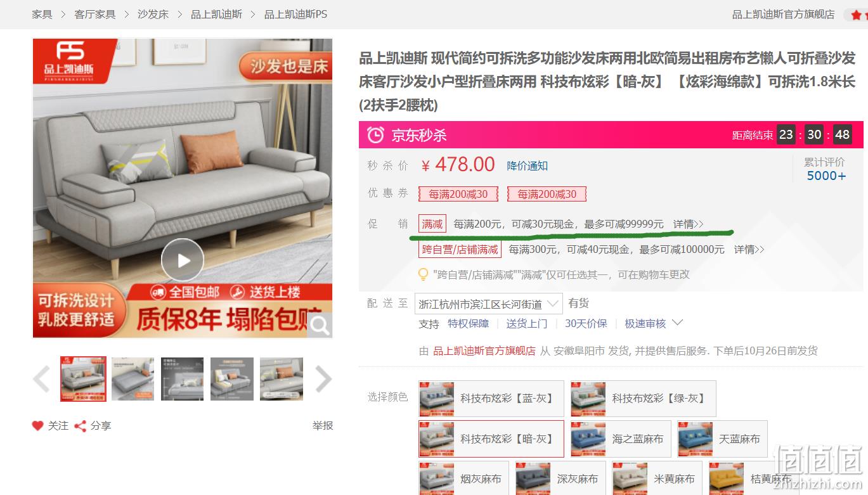Click 降价通知 price drop alert link
Screen dimensions: 868x495
pyautogui.click(x=528, y=165)
